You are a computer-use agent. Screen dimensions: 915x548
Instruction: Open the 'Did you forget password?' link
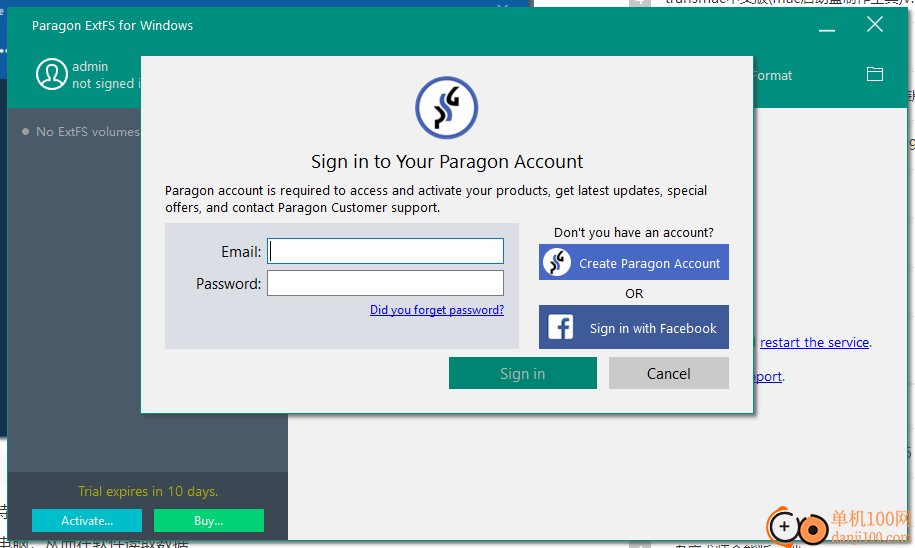coord(436,310)
